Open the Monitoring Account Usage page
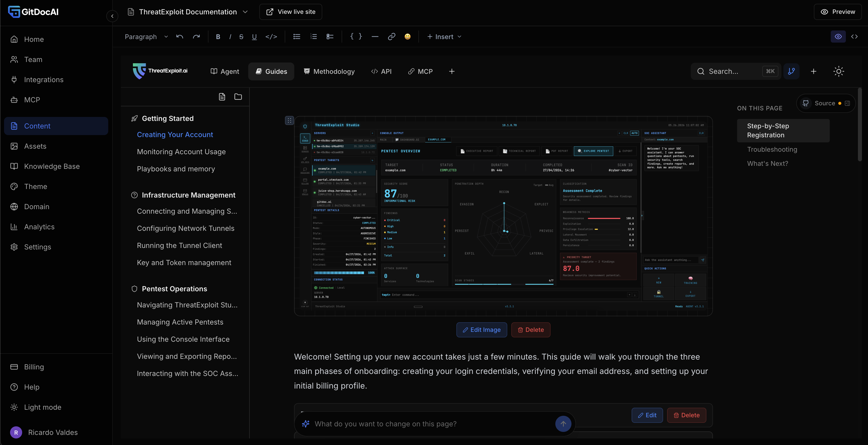868x445 pixels. point(181,152)
